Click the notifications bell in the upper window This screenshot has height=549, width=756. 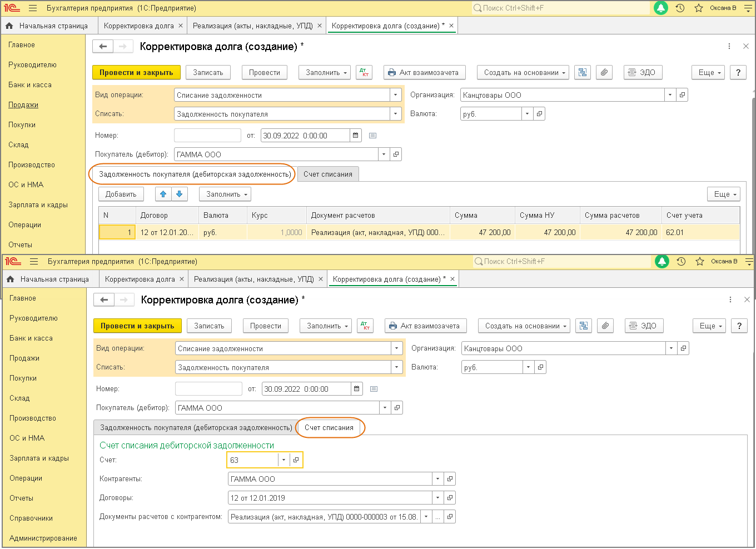pyautogui.click(x=661, y=8)
